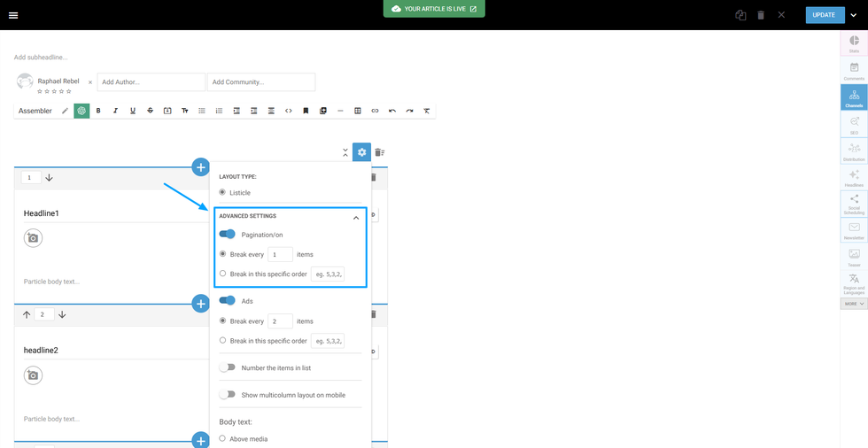Open the SEO tab in the sidebar
The image size is (868, 448).
point(854,125)
